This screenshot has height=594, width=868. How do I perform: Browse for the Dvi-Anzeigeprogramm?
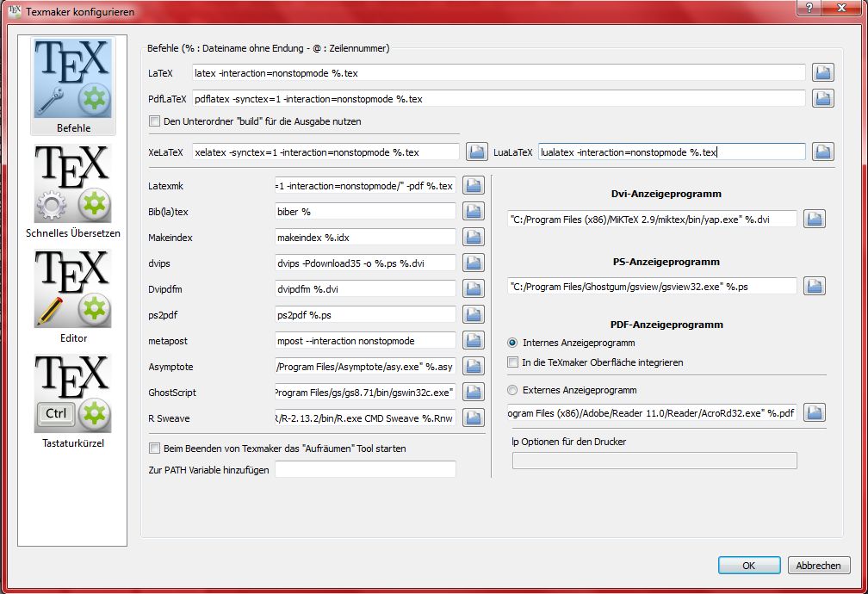[x=815, y=219]
